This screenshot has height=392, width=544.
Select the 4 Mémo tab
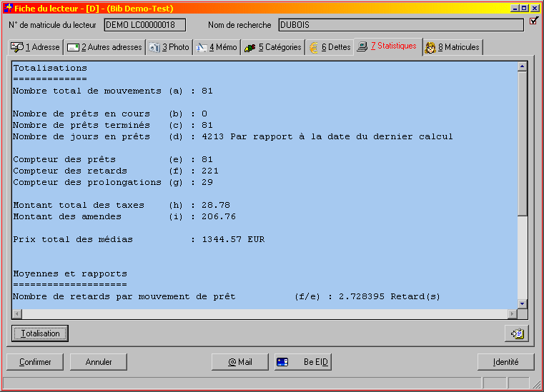(217, 47)
